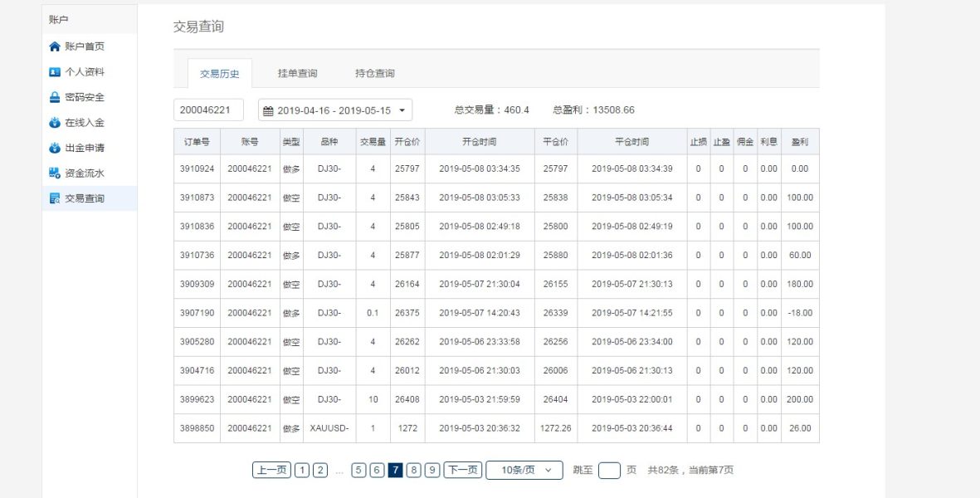
Task: Click the withdrawal icon for 出金申请
Action: click(x=55, y=149)
